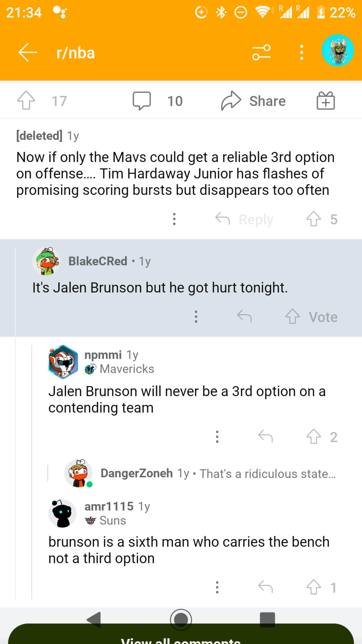
Task: Upvote the post with 17 points
Action: [26, 100]
